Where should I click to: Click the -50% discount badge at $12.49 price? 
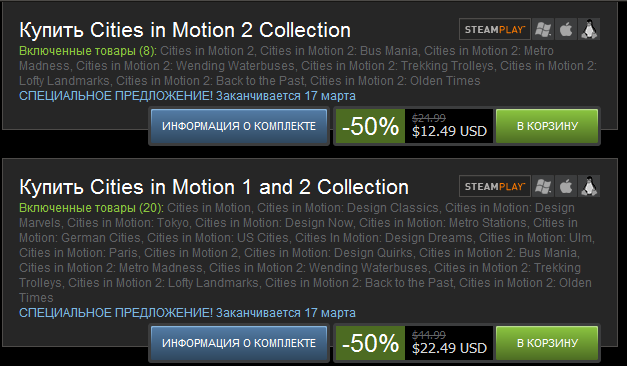click(x=370, y=126)
